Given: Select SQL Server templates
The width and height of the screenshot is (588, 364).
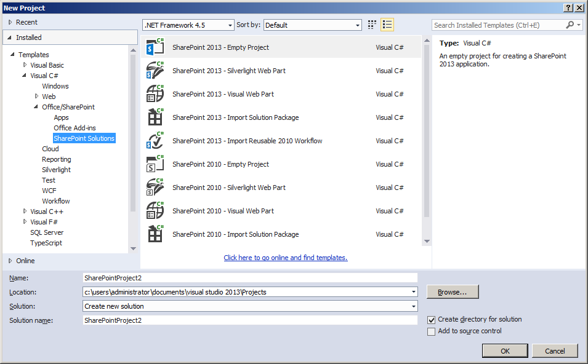Looking at the screenshot, I should point(47,232).
